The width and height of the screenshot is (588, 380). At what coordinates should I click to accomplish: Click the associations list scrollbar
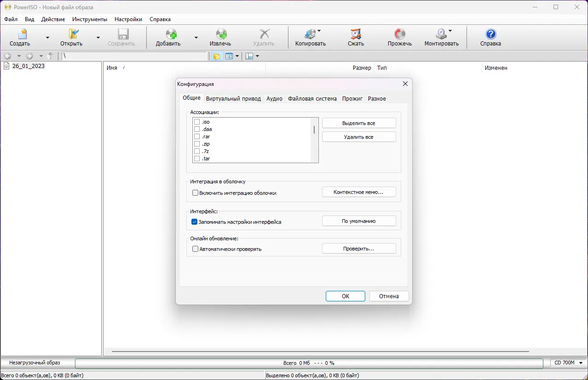tap(314, 140)
